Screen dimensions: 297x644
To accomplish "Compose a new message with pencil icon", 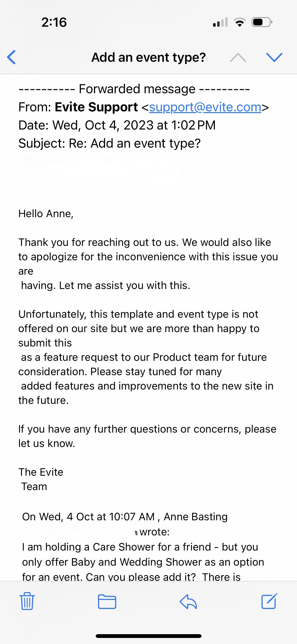I will [x=269, y=601].
